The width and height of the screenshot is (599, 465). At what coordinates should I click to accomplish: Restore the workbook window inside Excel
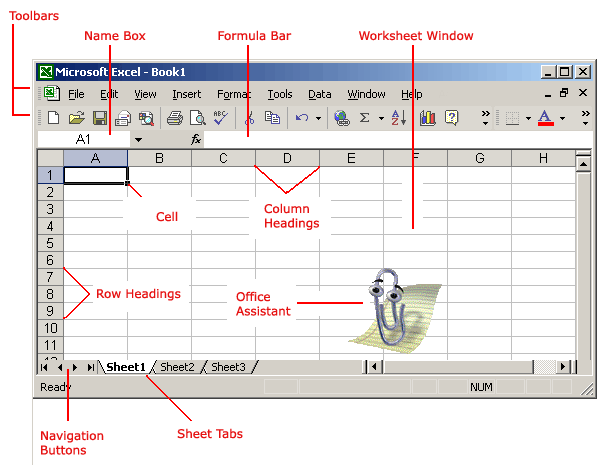click(x=564, y=93)
